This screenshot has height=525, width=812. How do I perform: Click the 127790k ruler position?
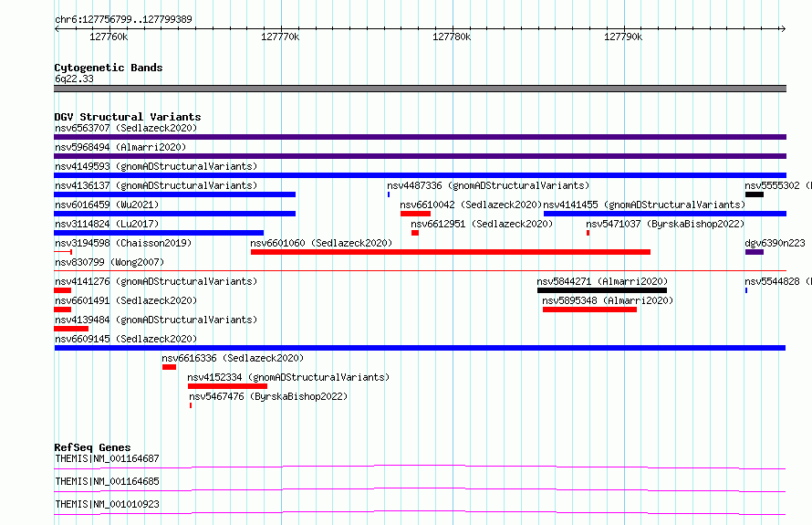623,37
